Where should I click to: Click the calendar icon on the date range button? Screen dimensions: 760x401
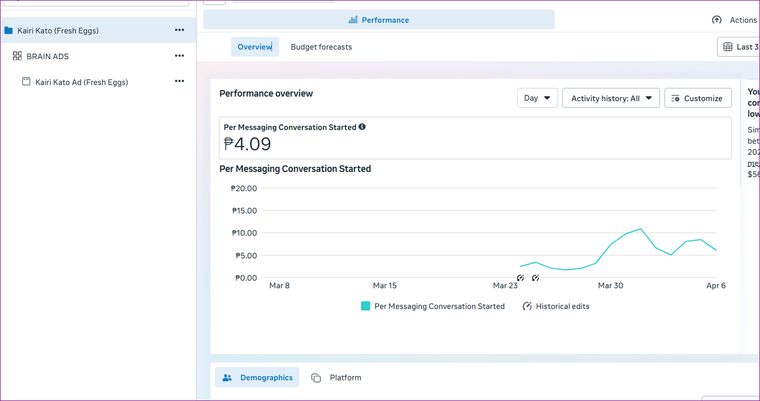(728, 47)
